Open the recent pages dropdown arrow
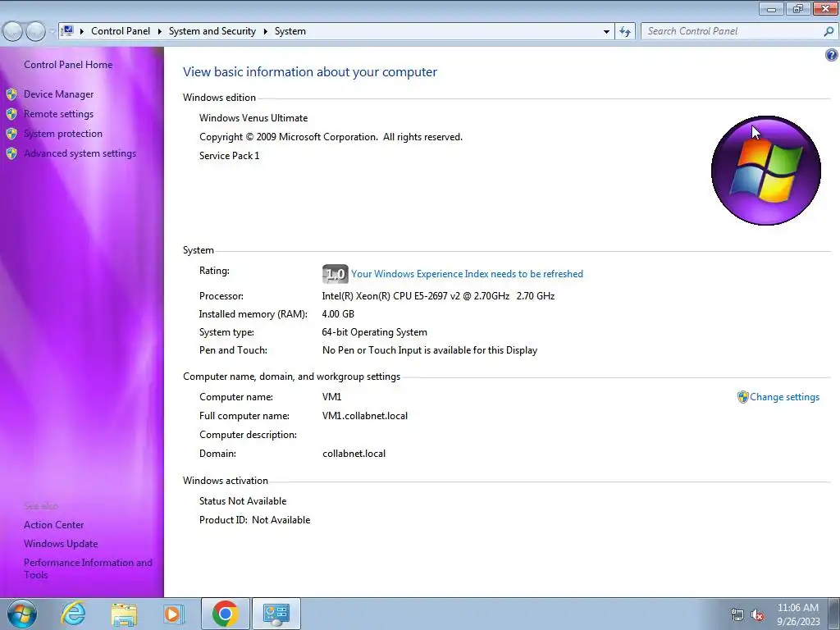 coord(52,32)
